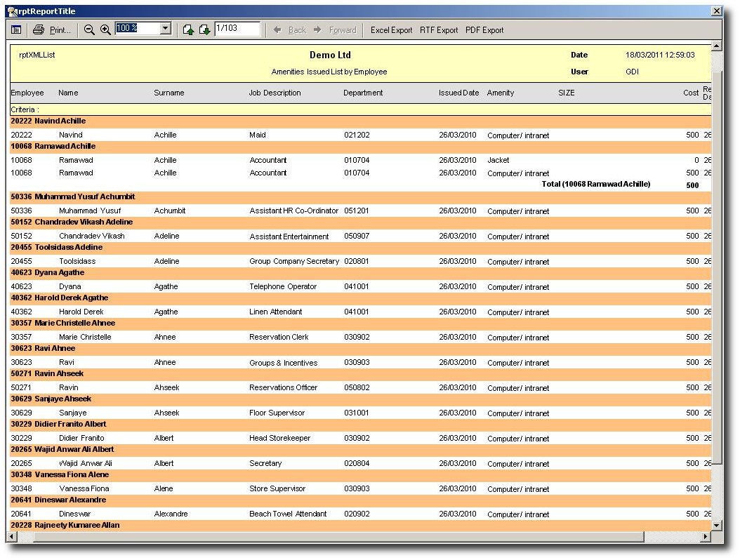Click the zoom out magnifier icon
The width and height of the screenshot is (740, 560).
point(89,29)
